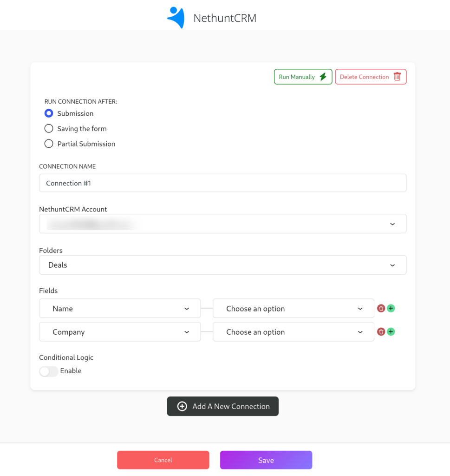
Task: Select the Submission radio option
Action: 49,113
